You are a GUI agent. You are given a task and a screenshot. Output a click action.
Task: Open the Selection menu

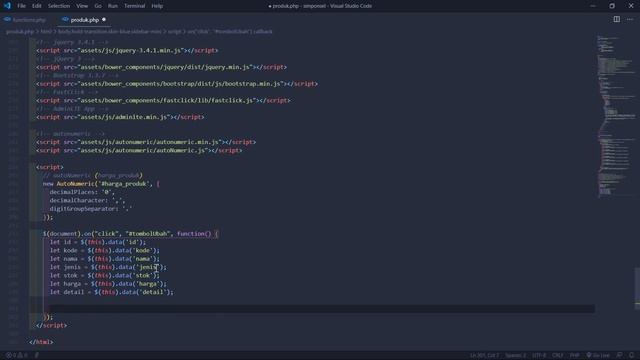59,6
